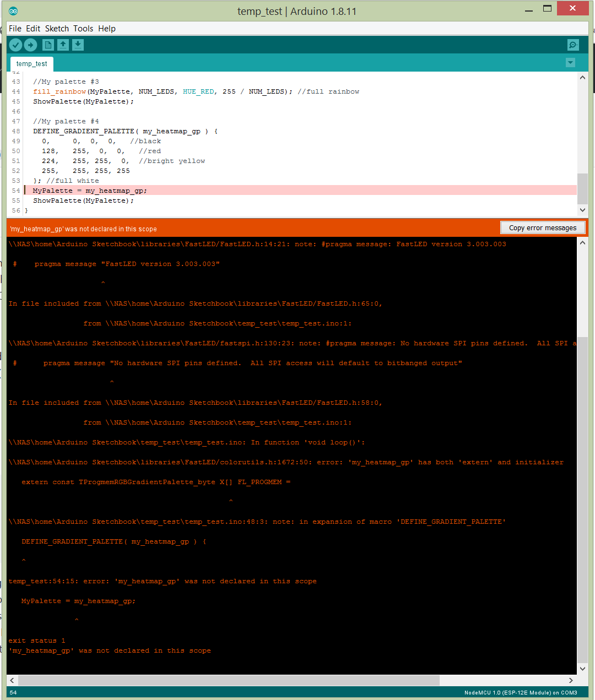Click console horizontal scrollbar thumb
This screenshot has width=595, height=700.
click(229, 680)
